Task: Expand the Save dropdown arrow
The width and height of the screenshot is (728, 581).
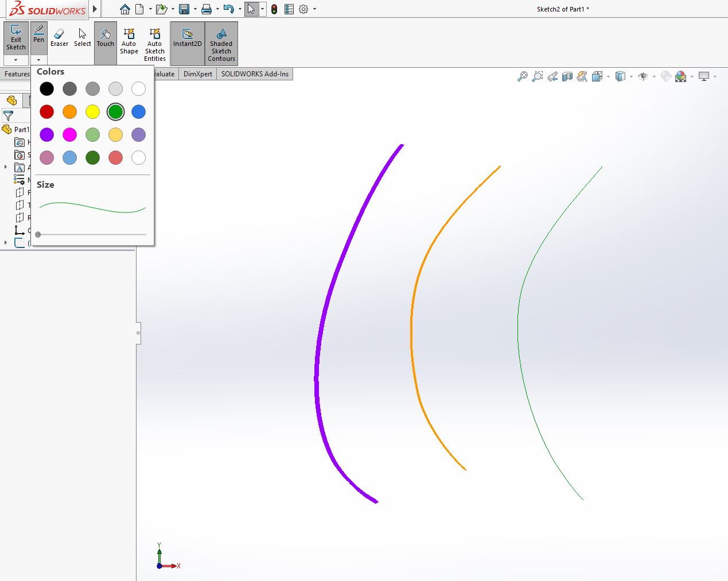Action: click(x=195, y=9)
